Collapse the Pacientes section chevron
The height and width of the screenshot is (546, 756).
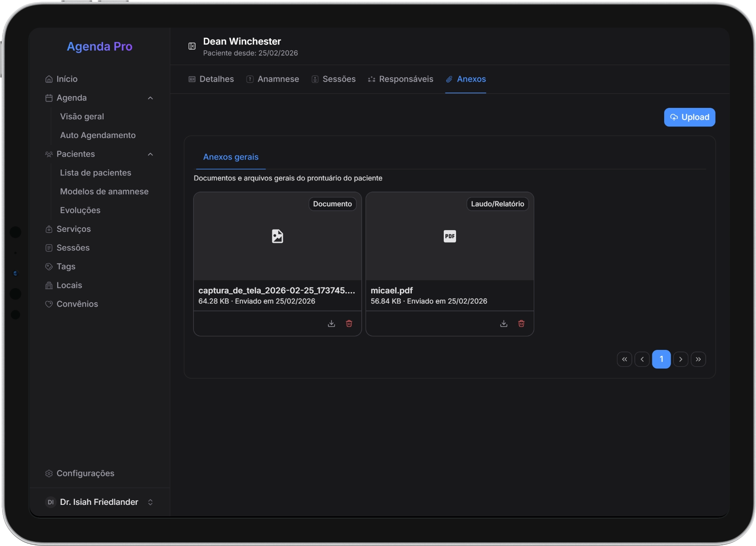(x=150, y=154)
